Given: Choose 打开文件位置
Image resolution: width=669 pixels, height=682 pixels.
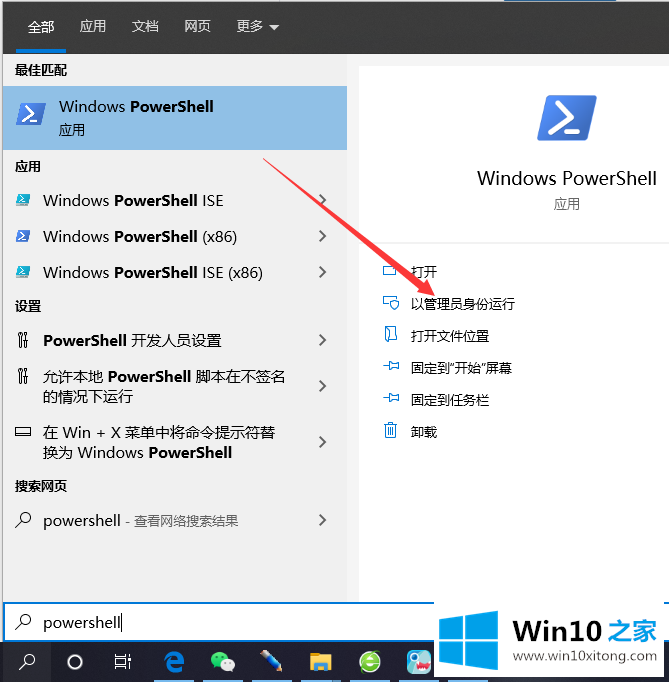Looking at the screenshot, I should pos(450,336).
